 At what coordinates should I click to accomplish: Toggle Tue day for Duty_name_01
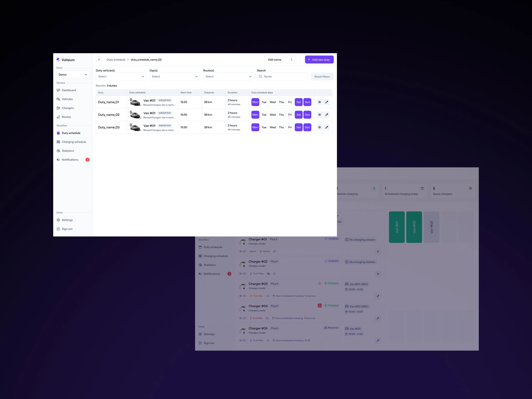[x=264, y=102]
